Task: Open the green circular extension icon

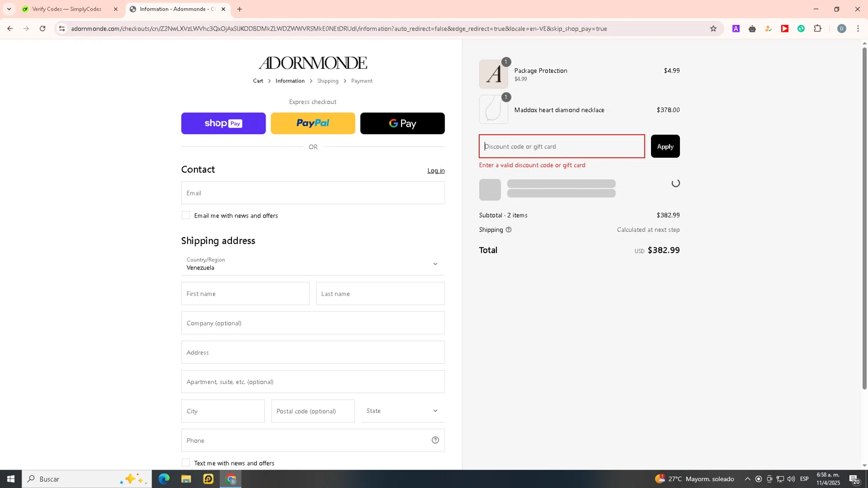Action: click(801, 28)
